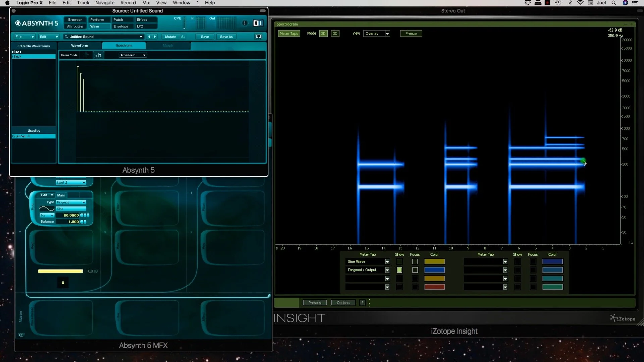Viewport: 644px width, 362px height.
Task: Toggle Focus for Ringmod / Output tap
Action: tap(415, 270)
